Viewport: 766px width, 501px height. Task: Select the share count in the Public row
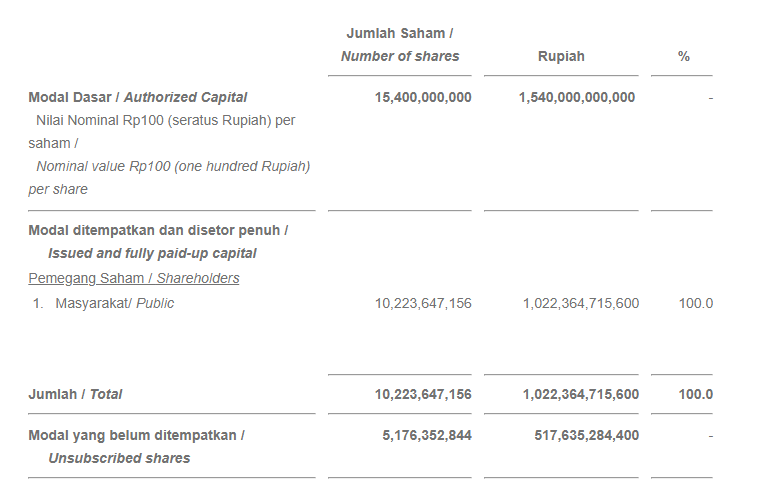pos(423,303)
